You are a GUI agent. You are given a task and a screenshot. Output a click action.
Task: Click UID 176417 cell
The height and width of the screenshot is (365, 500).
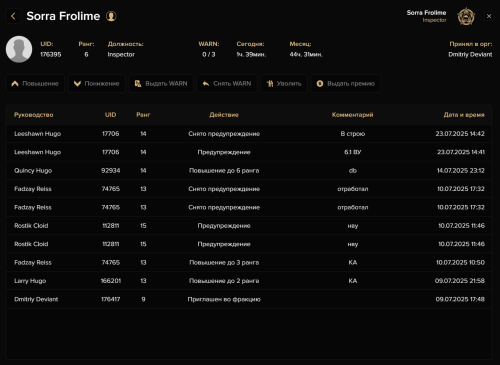coord(111,299)
